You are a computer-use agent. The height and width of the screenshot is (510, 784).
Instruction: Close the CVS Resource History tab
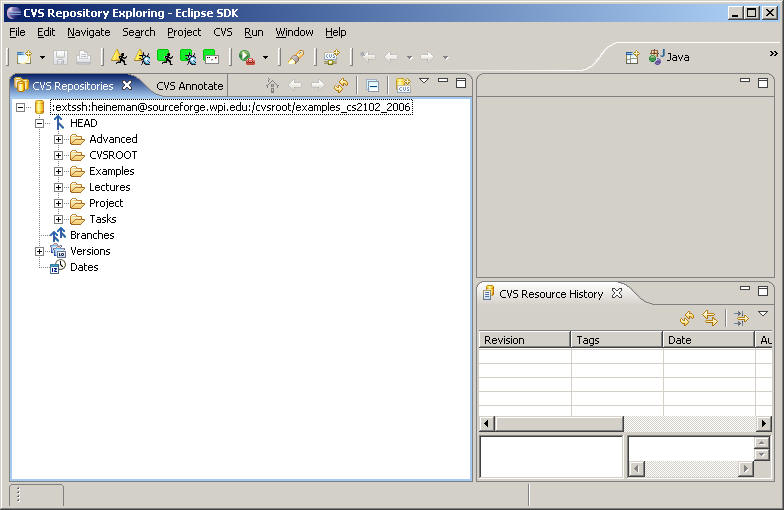tap(617, 293)
